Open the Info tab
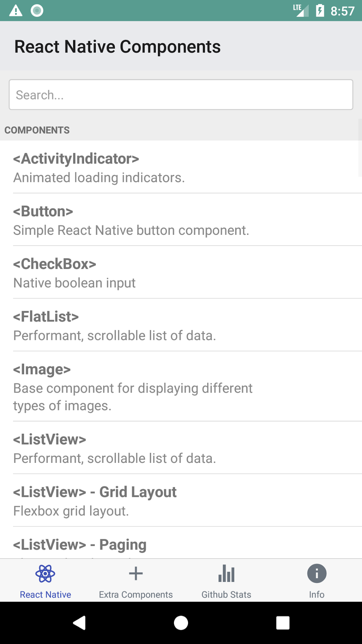The image size is (362, 644). [x=316, y=581]
